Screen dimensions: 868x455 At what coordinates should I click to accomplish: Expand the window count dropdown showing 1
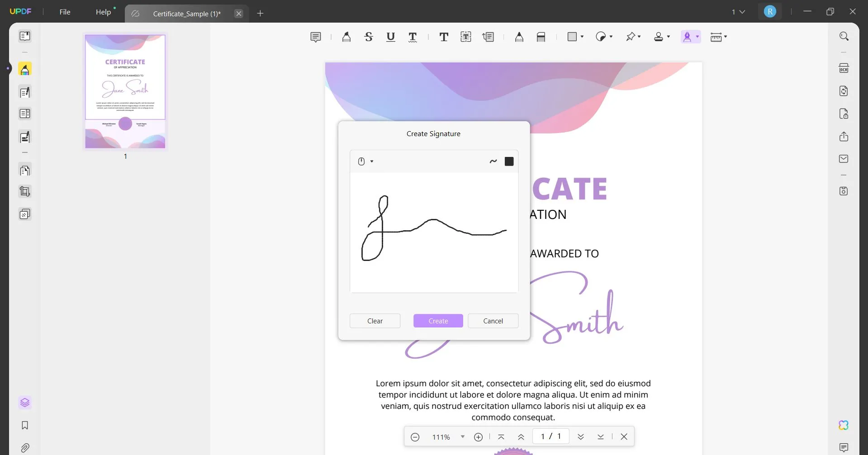738,12
